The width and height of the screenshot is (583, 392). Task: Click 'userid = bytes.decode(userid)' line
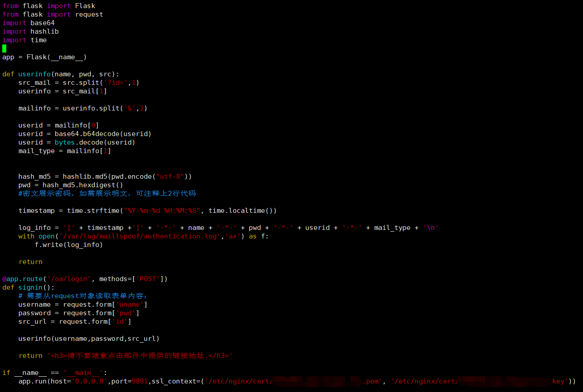point(77,142)
